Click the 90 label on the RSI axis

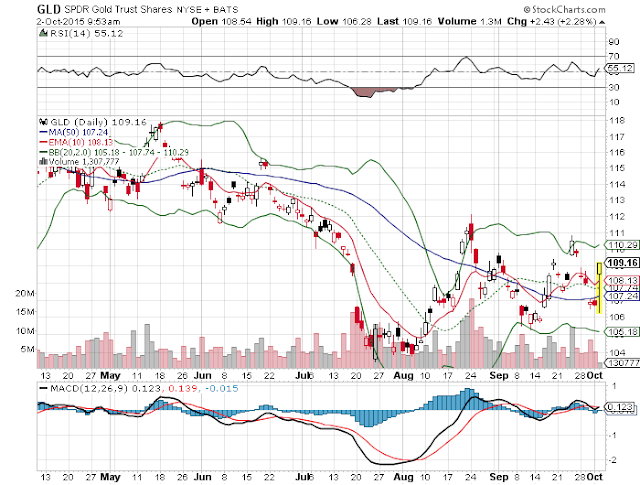click(x=614, y=41)
